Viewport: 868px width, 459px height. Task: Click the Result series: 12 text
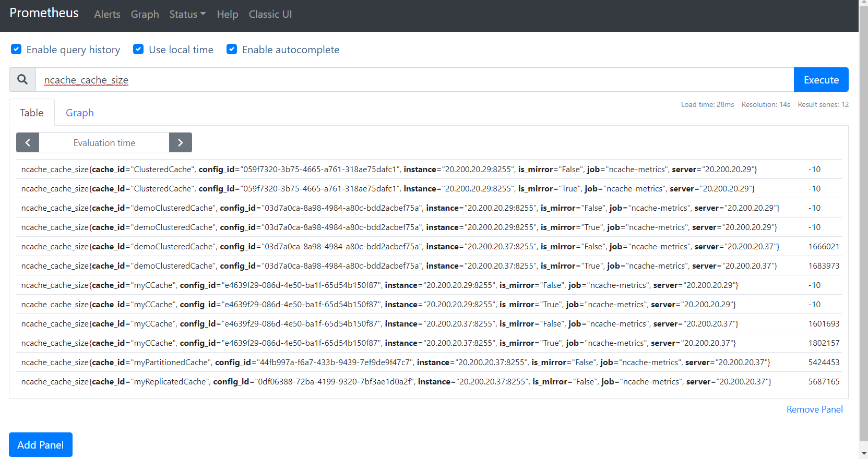(x=823, y=104)
